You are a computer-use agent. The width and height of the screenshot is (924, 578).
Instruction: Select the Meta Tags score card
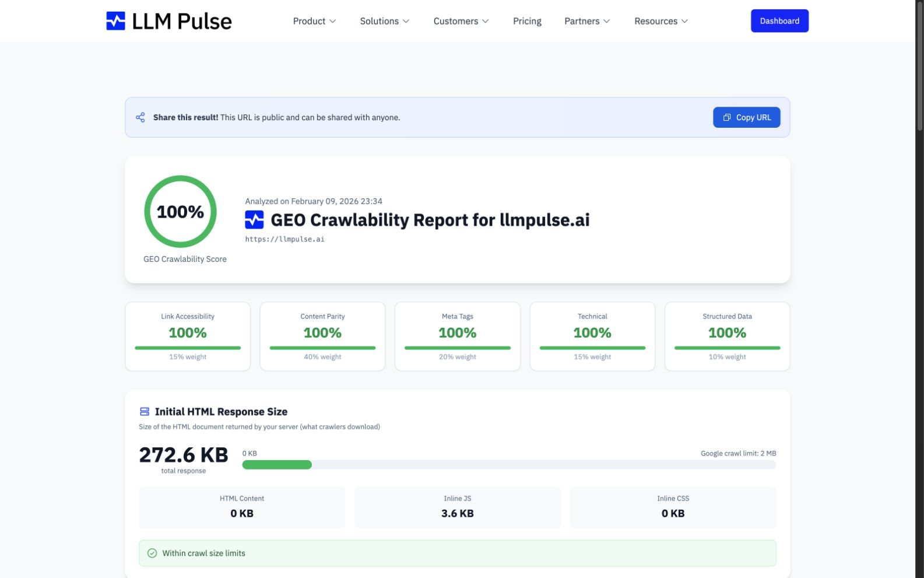point(458,336)
